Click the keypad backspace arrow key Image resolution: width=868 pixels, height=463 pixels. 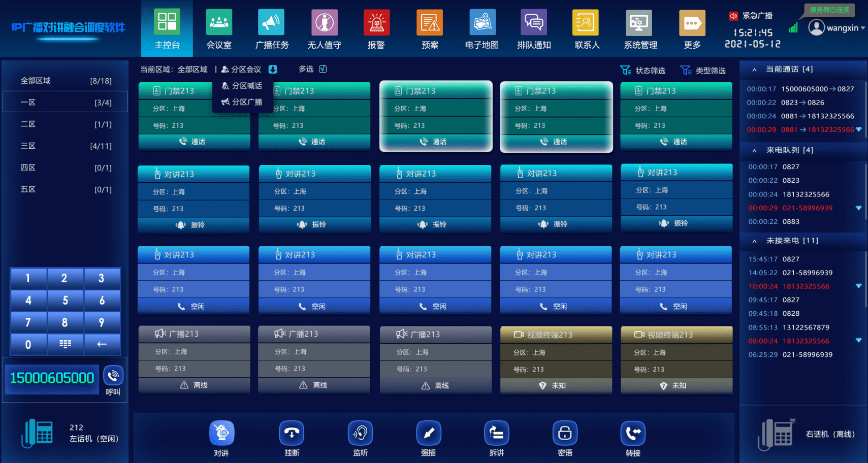pyautogui.click(x=102, y=344)
